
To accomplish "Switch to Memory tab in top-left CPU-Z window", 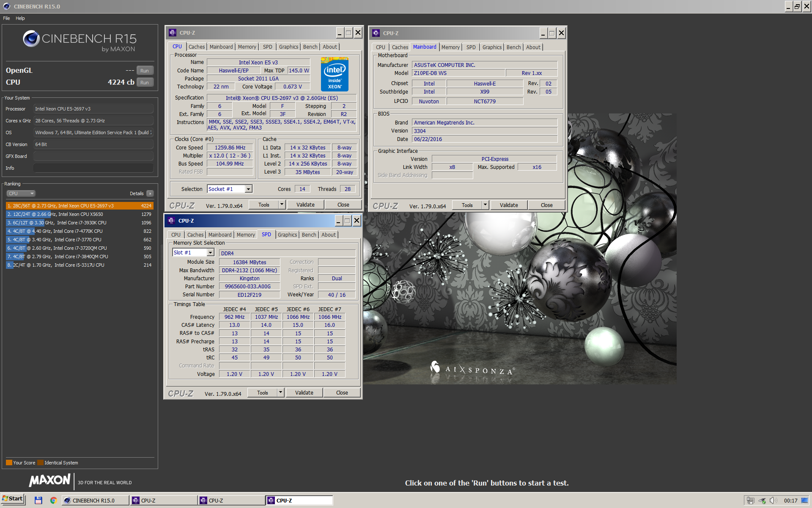I will point(247,47).
